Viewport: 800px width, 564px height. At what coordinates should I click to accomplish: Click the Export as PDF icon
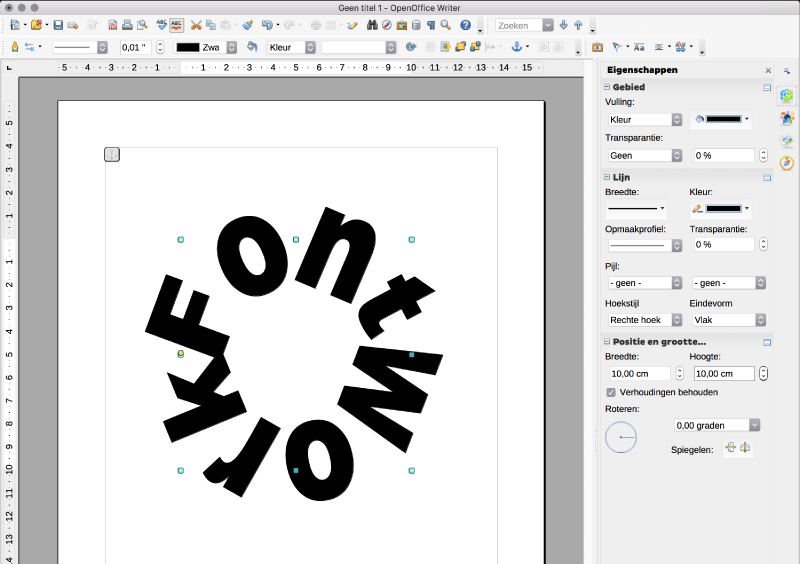tap(113, 25)
